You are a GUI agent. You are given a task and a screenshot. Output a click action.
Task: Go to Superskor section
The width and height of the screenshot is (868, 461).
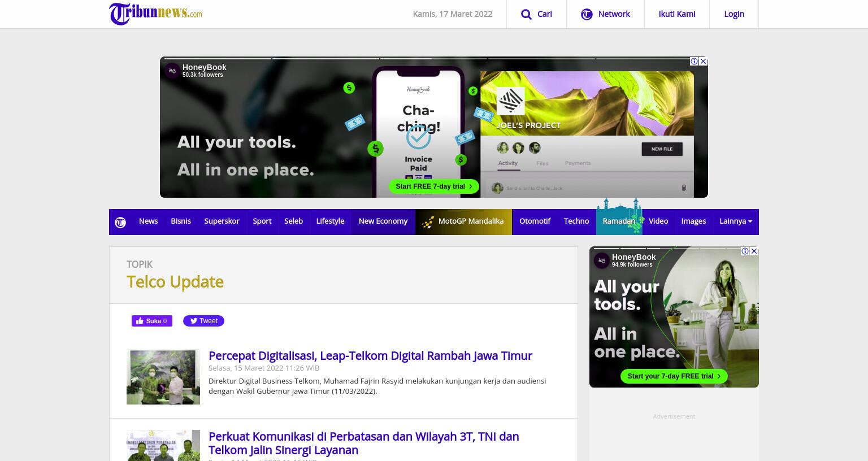[222, 221]
